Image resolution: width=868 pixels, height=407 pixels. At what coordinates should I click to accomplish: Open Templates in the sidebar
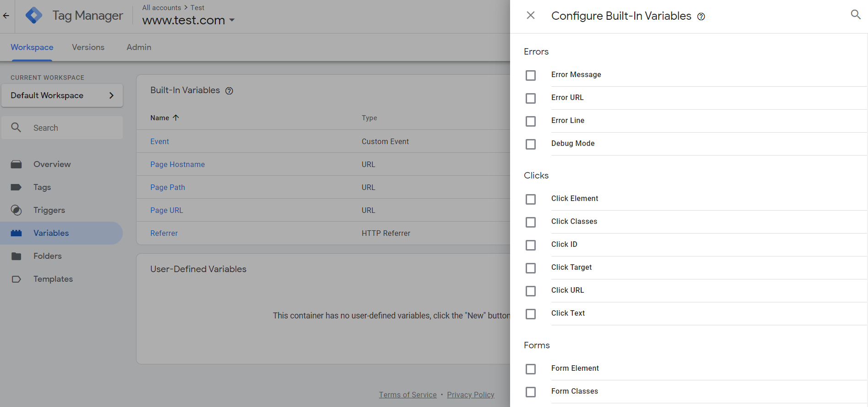click(53, 279)
